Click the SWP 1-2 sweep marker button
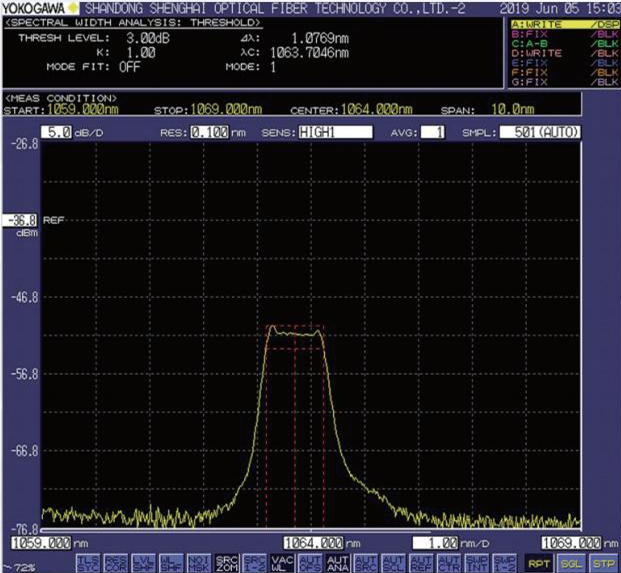Viewport: 621px width, 573px height. (505, 563)
